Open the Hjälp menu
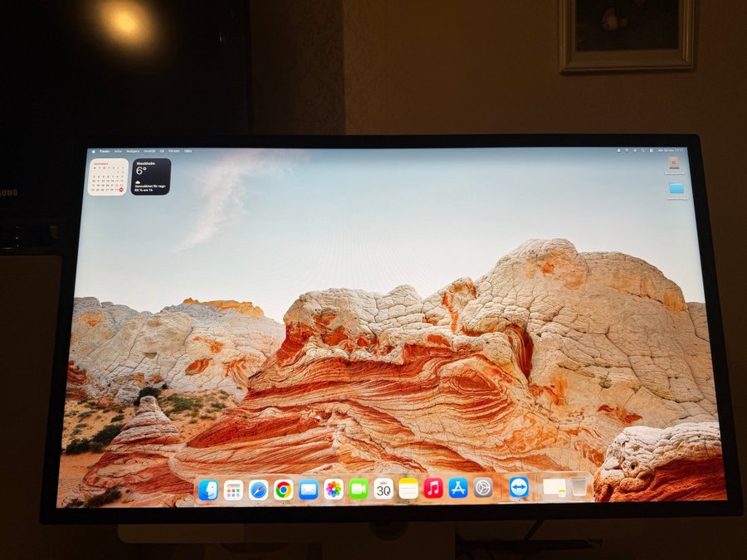The width and height of the screenshot is (747, 560). coord(188,152)
